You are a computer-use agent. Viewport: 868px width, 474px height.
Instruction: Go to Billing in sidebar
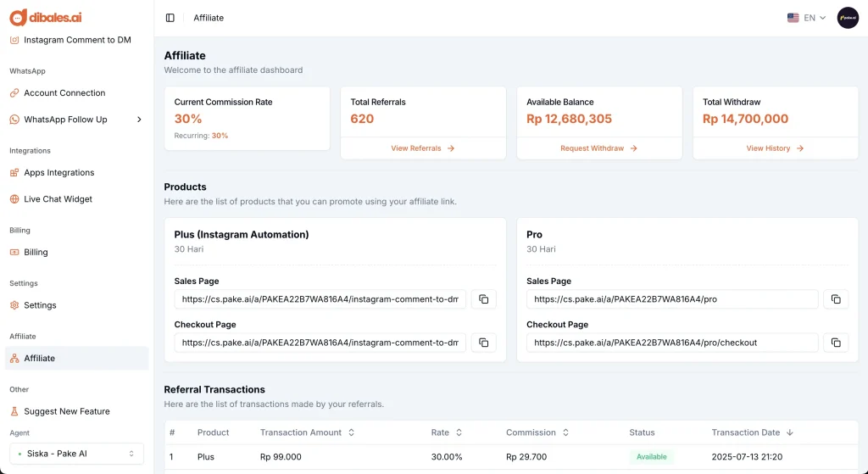[x=36, y=253]
